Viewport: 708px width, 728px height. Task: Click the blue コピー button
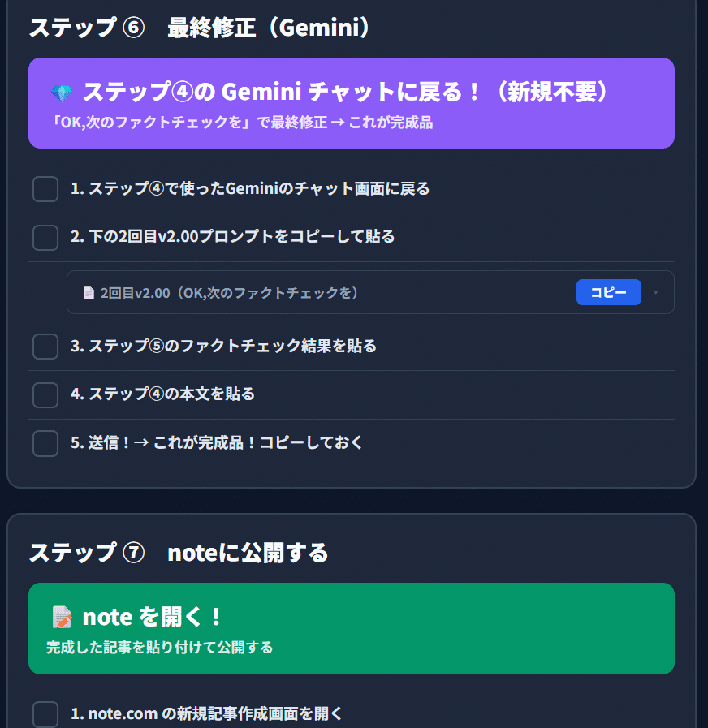[x=609, y=292]
